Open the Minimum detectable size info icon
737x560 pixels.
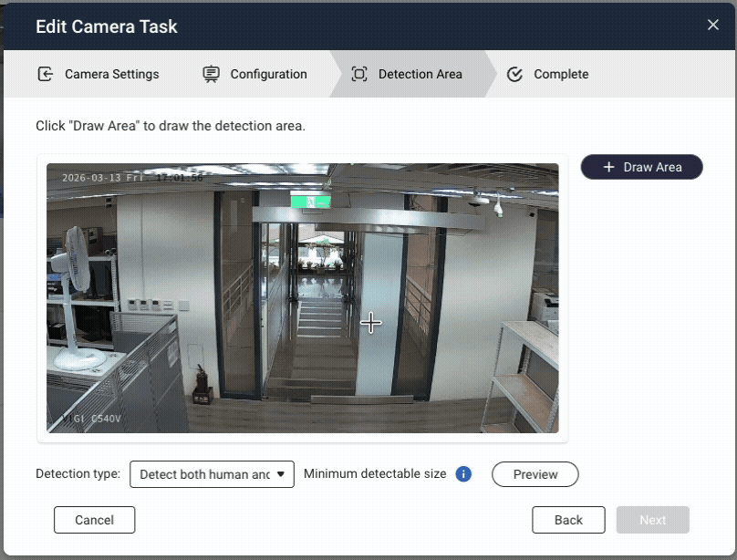pyautogui.click(x=463, y=474)
